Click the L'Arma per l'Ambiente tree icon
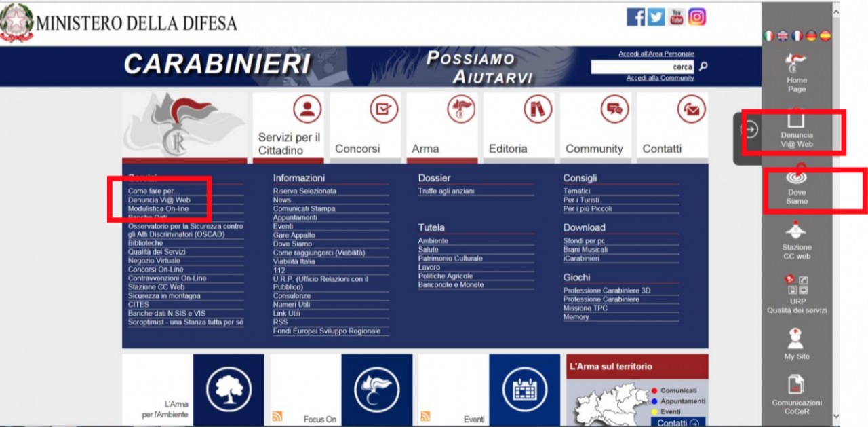This screenshot has height=427, width=868. (229, 390)
